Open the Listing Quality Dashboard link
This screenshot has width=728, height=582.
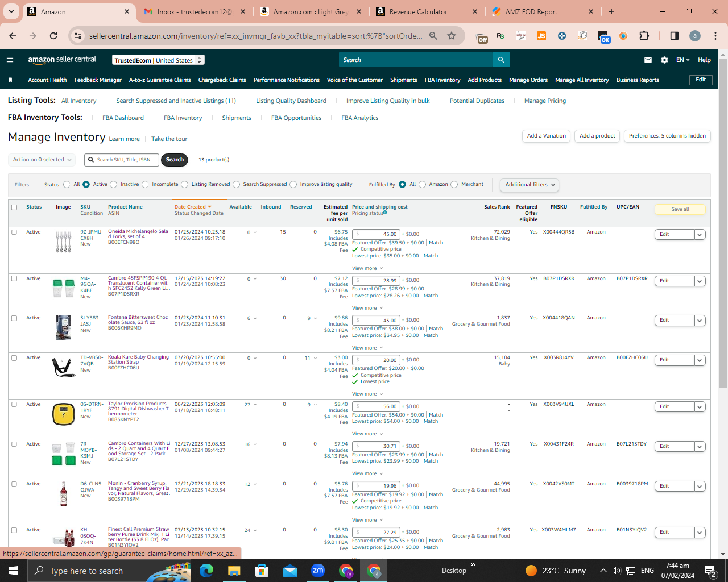(291, 101)
